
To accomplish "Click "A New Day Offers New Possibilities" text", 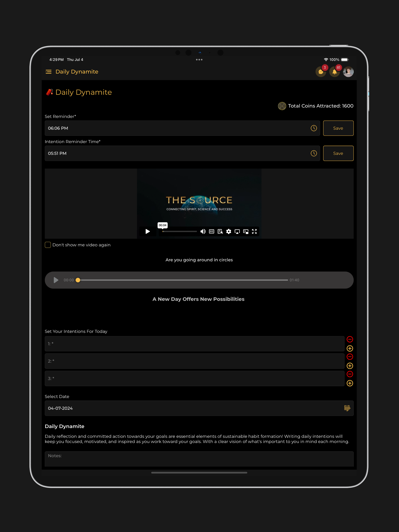I will click(199, 299).
